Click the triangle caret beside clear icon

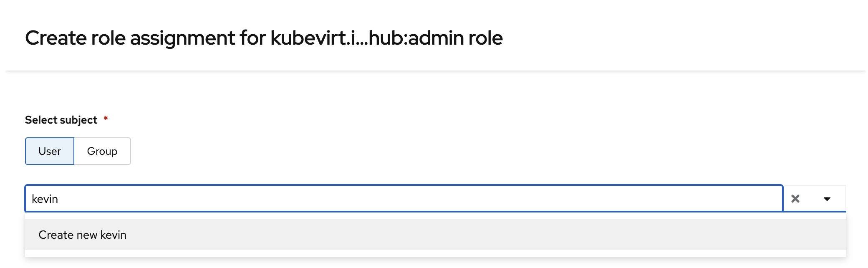(x=827, y=199)
